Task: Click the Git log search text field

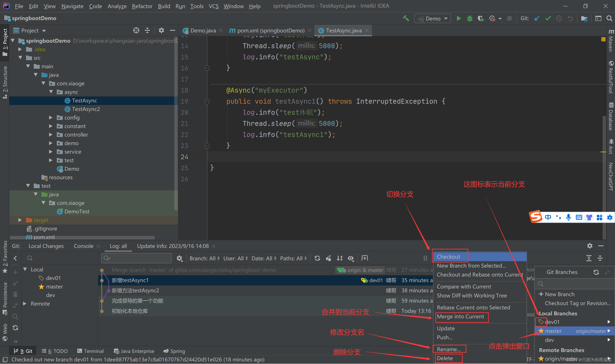Action: 139,258
